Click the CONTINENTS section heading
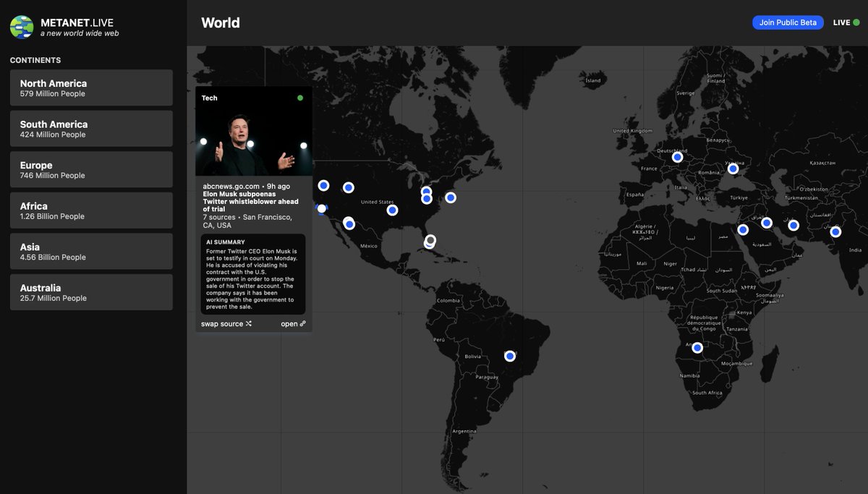The height and width of the screenshot is (494, 868). [x=35, y=60]
